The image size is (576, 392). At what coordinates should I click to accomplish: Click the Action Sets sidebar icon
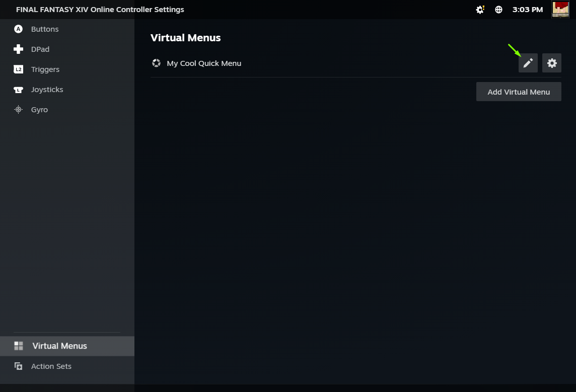coord(19,366)
